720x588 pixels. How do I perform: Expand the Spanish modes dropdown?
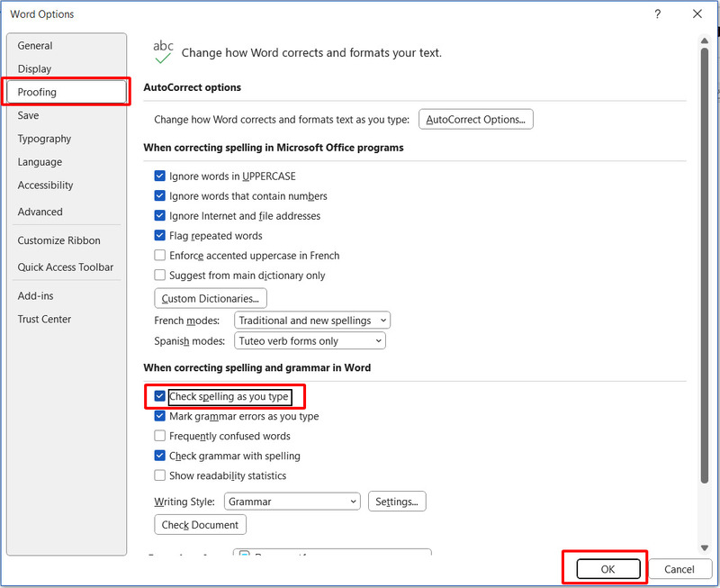[x=310, y=341]
